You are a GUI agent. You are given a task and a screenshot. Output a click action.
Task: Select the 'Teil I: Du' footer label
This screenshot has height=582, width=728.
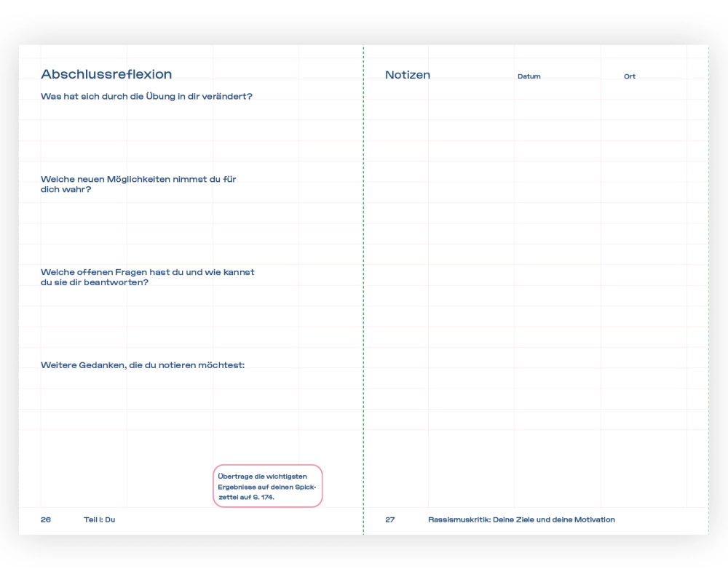(100, 519)
